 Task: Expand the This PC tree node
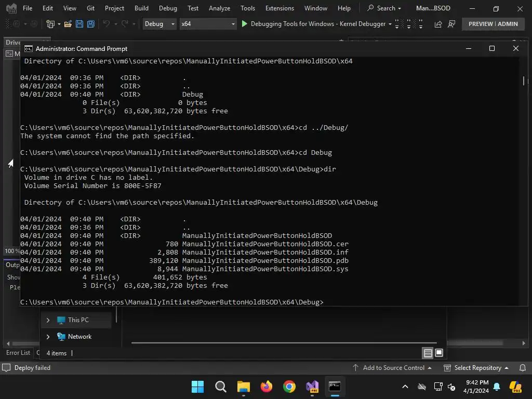point(48,320)
